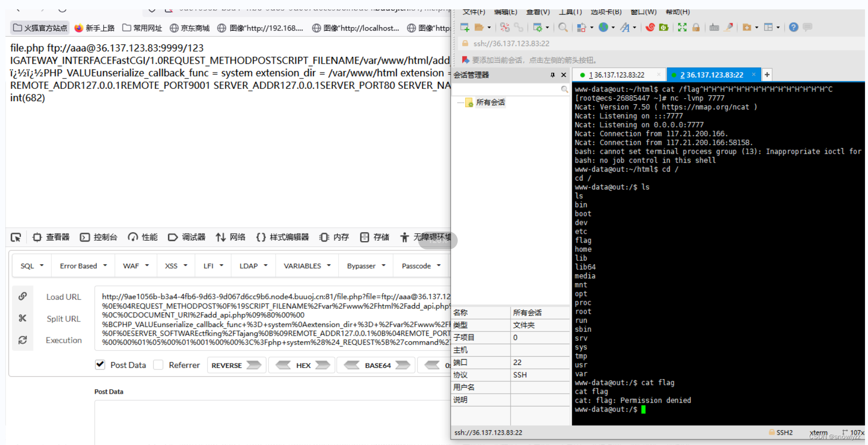Expand the LDAP dropdown

253,266
